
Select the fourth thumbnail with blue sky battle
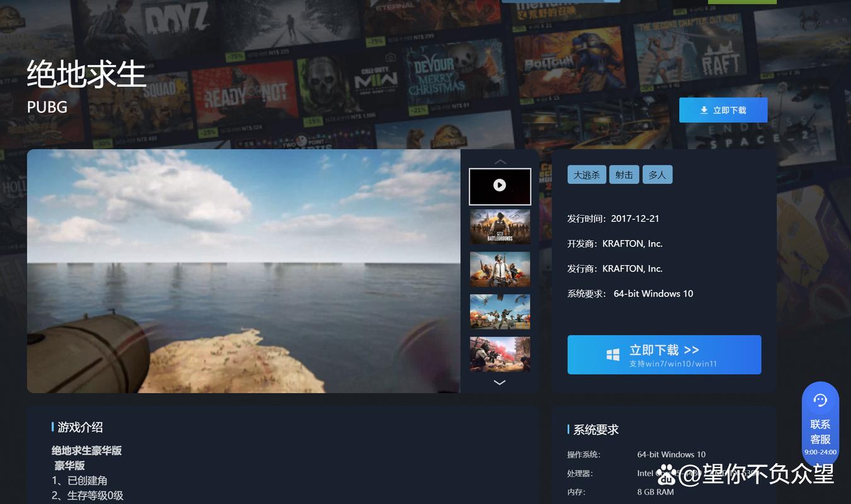tap(500, 311)
